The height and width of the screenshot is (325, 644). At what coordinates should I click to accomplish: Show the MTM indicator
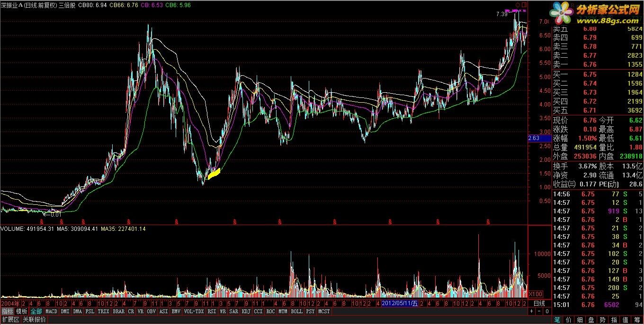[283, 311]
